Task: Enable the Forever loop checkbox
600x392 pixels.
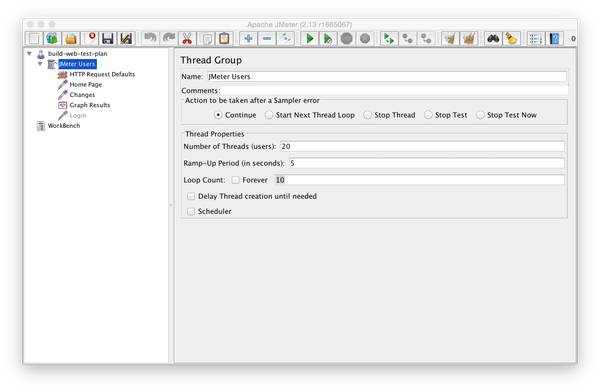Action: pos(236,180)
